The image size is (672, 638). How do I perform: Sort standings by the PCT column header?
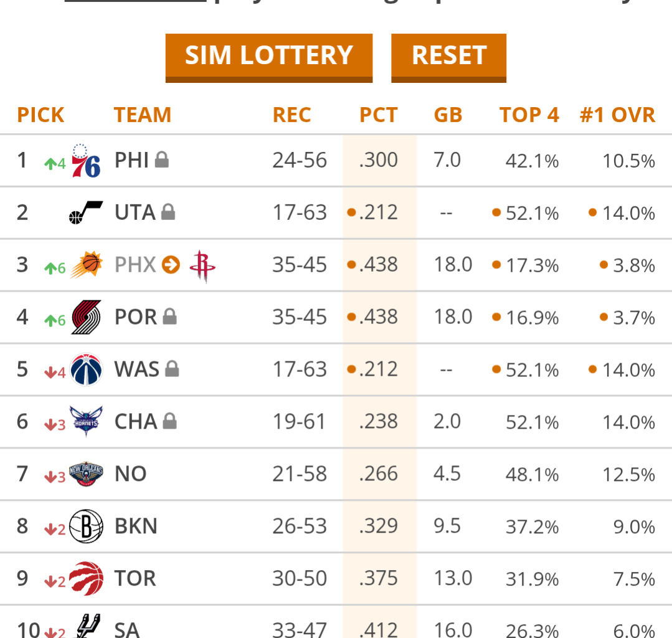coord(378,115)
